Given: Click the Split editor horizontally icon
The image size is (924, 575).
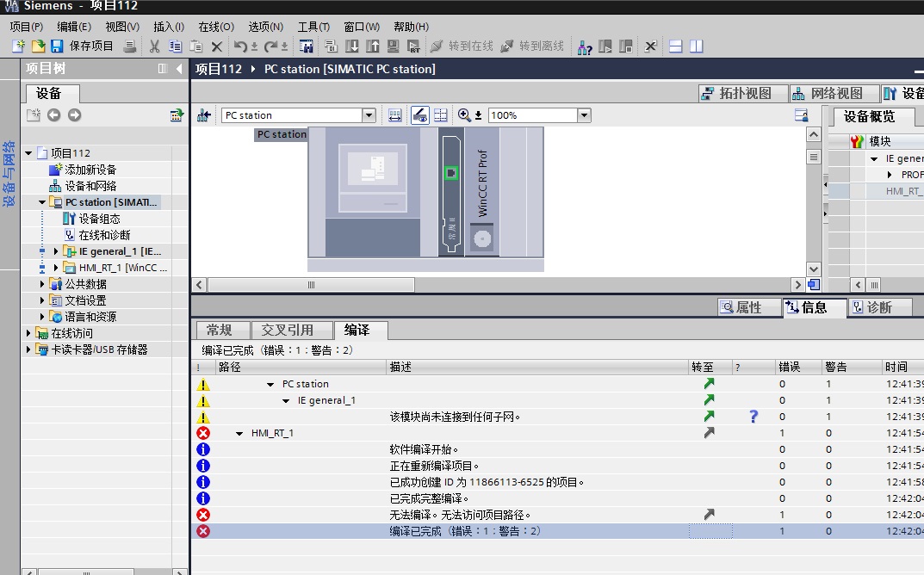Looking at the screenshot, I should tap(676, 46).
